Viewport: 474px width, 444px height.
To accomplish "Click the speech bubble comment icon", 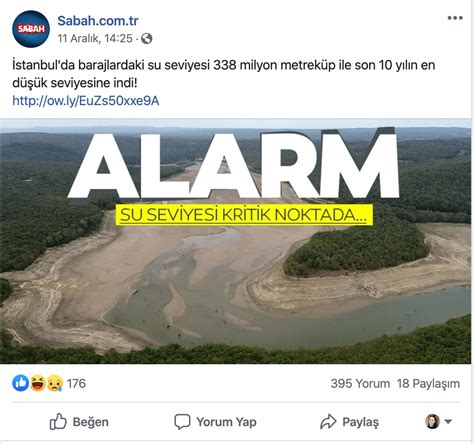I will pyautogui.click(x=182, y=422).
